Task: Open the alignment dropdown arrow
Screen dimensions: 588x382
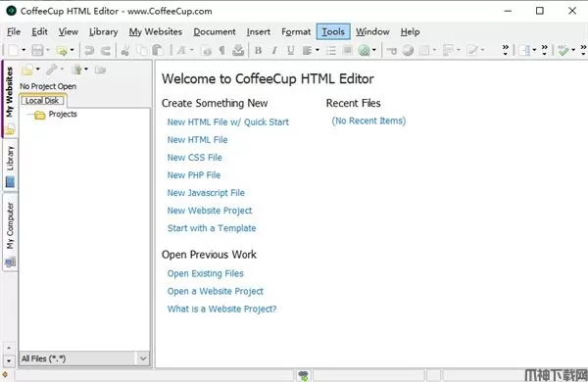Action: point(318,50)
